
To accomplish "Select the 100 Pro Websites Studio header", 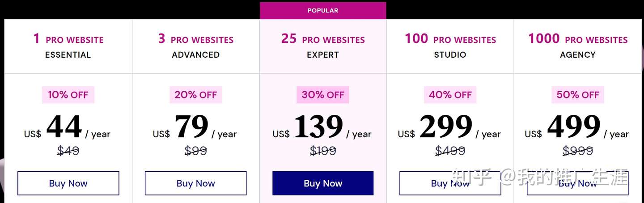I will (x=450, y=46).
